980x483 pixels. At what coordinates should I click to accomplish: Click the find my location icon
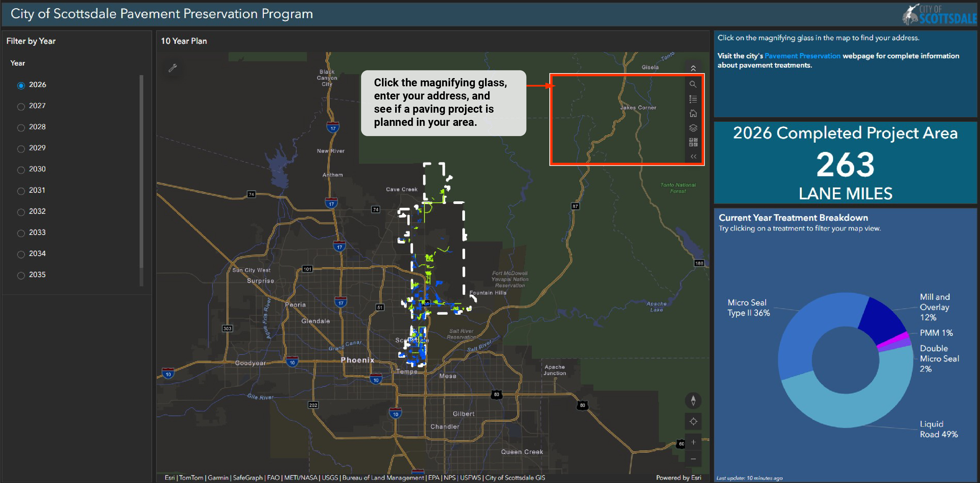pos(693,421)
